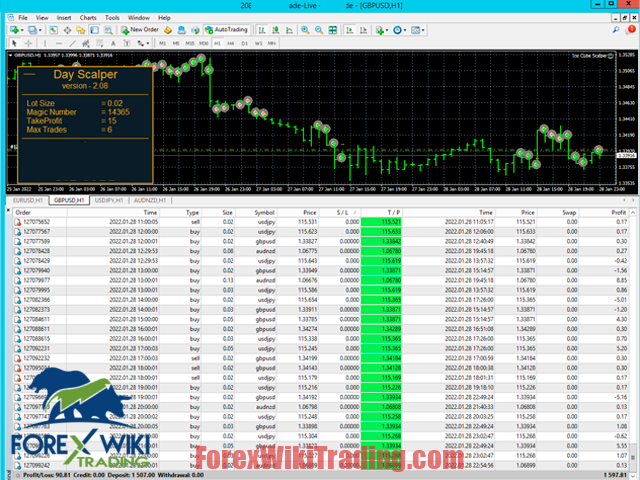Open the periodicity clock icon
Image resolution: width=640 pixels, height=480 pixels.
pos(397,30)
